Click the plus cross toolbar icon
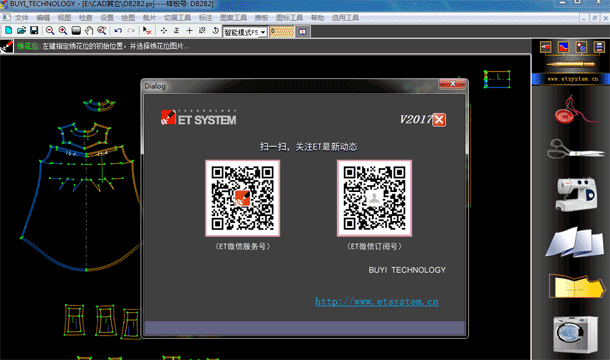This screenshot has height=360, width=610. [x=189, y=30]
